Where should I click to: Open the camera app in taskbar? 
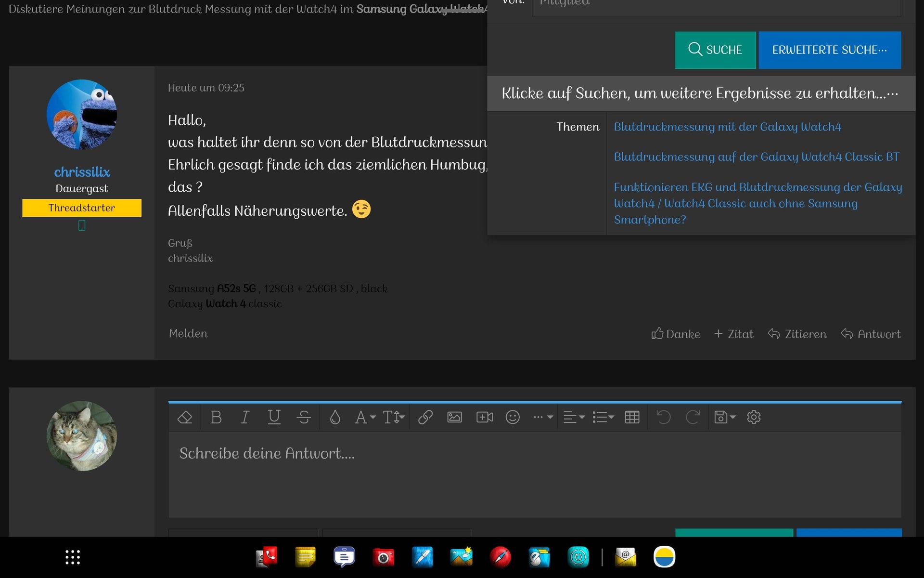coord(383,557)
